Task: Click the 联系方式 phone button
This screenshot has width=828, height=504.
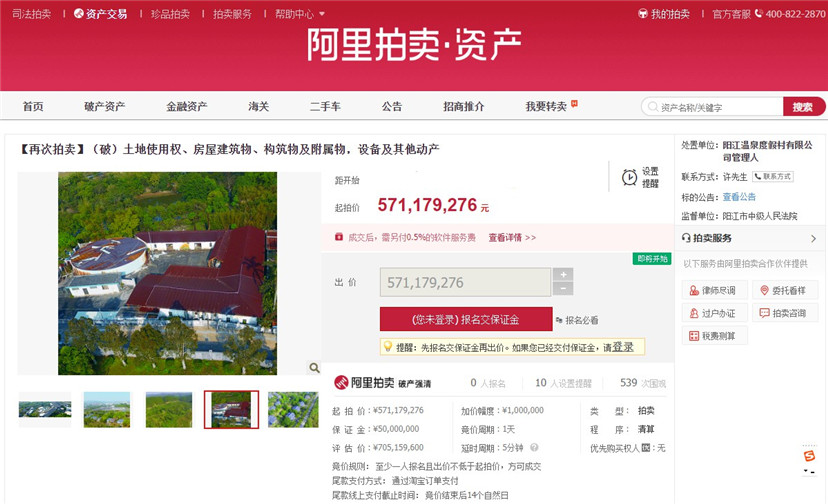Action: (773, 176)
